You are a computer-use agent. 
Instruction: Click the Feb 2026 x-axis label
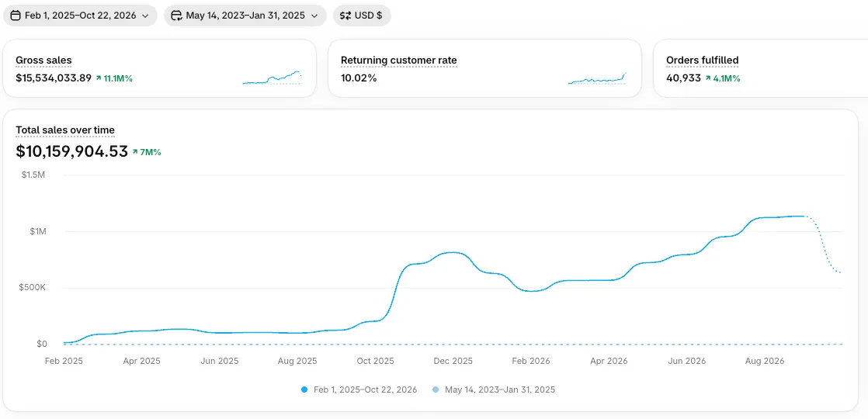tap(531, 361)
